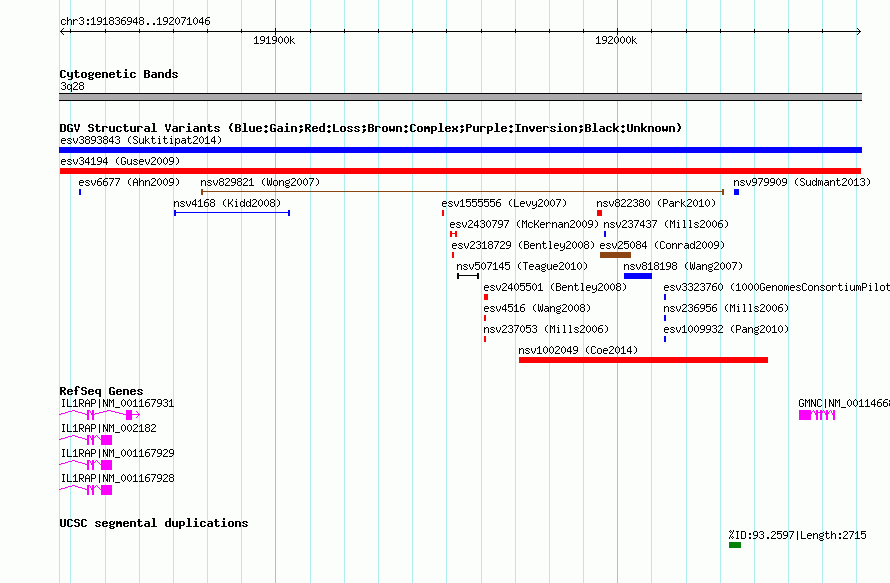
Task: Select the chr3:191836948..192071046 coordinate text
Action: point(135,22)
